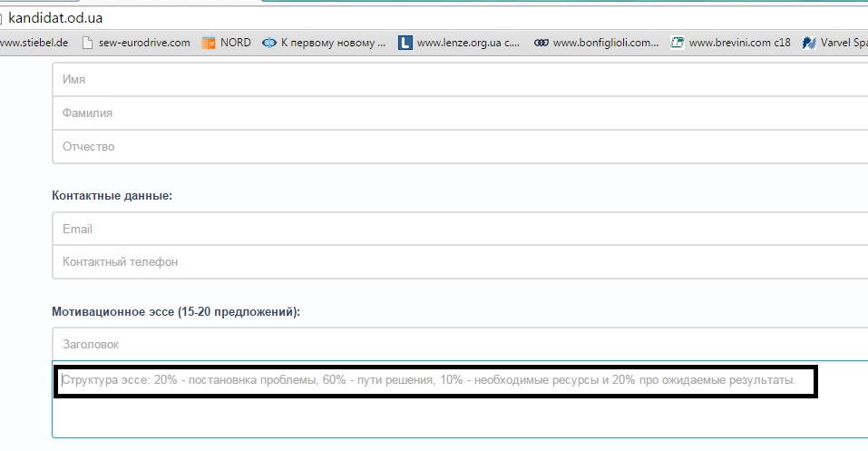Click the lenze.org.ua blue L favicon
Screen dimensions: 868x451
coord(405,42)
